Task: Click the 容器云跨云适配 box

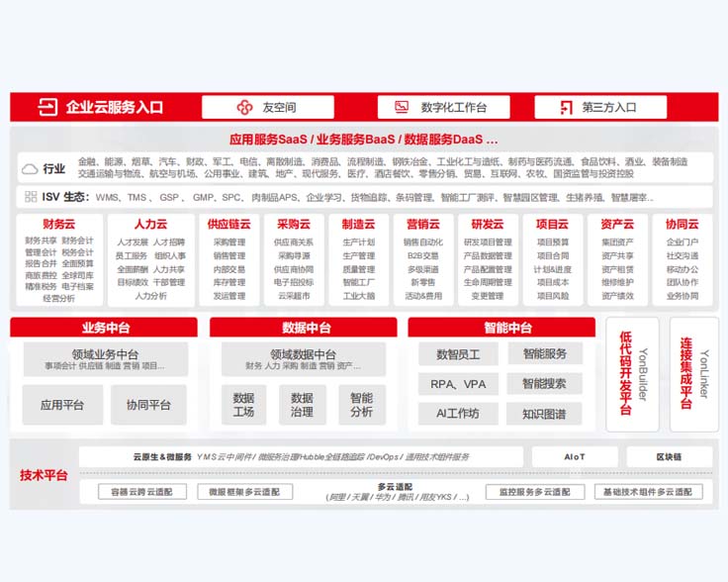Action: point(142,491)
